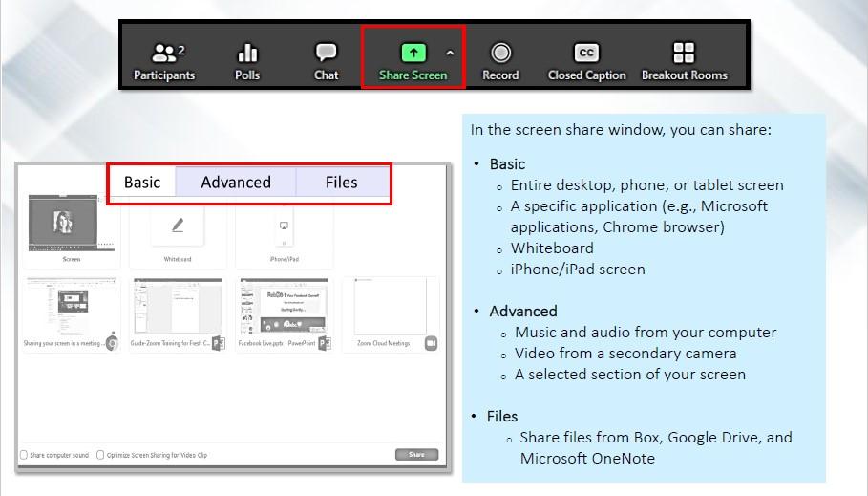Select the Basic tab in share window
This screenshot has width=868, height=496.
click(142, 183)
